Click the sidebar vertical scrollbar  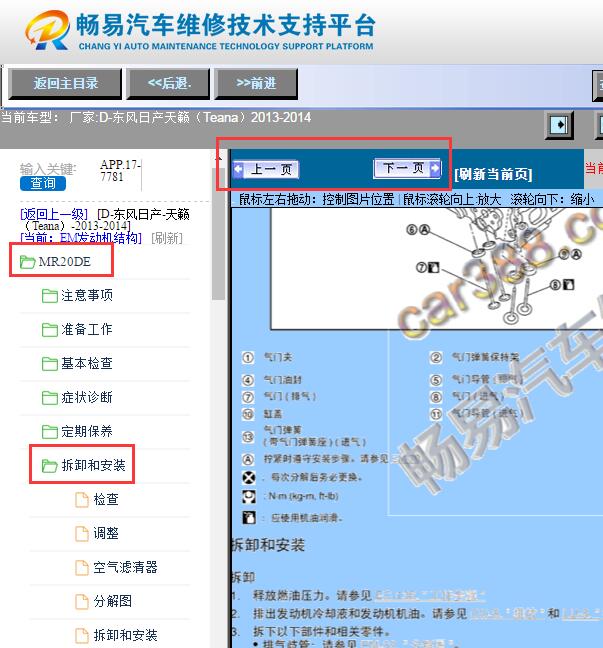[x=218, y=233]
